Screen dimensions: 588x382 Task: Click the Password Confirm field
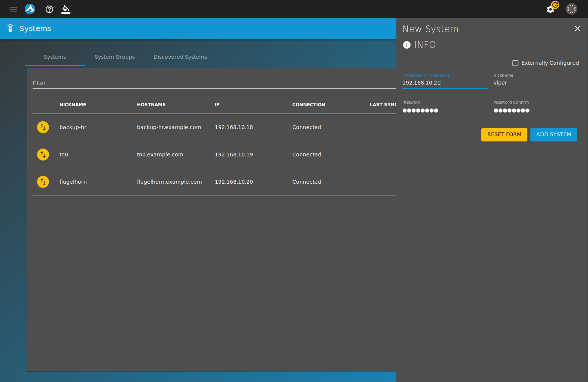(536, 110)
